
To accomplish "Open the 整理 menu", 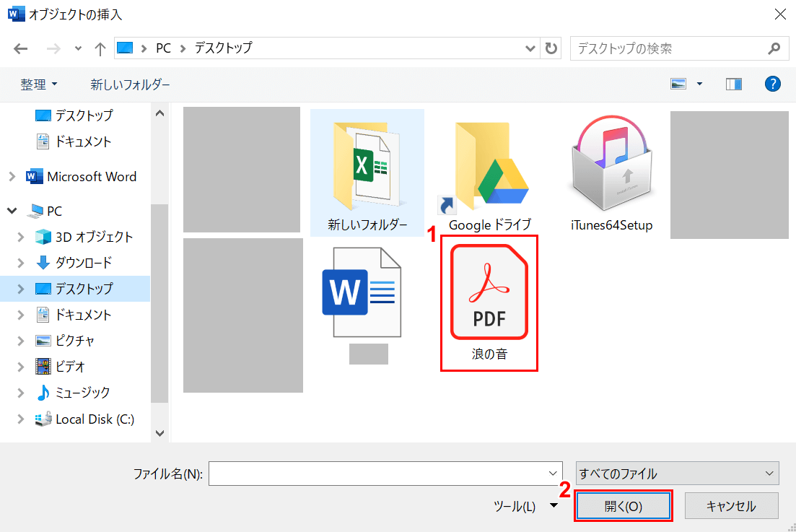I will pyautogui.click(x=39, y=84).
